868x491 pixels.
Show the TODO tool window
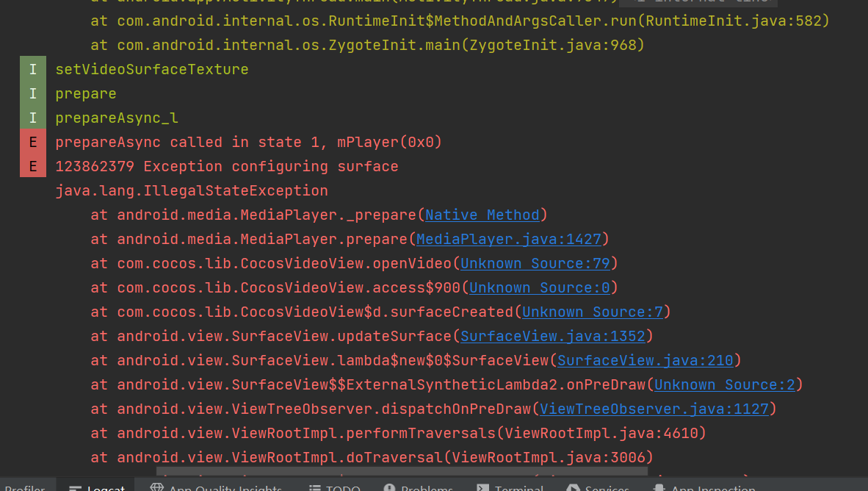point(335,487)
